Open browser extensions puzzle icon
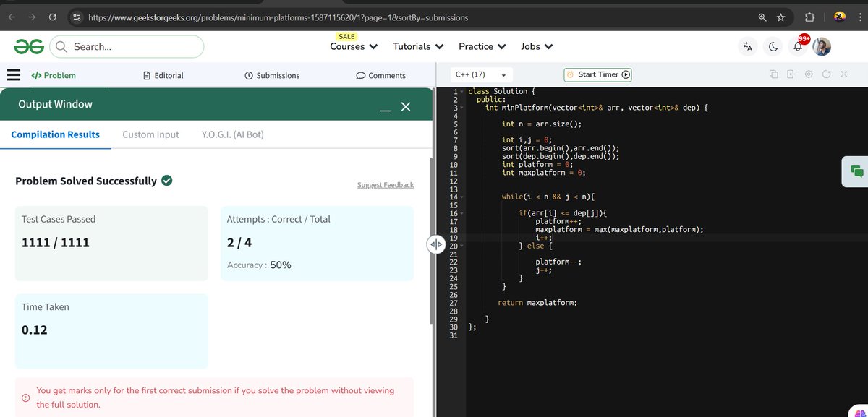 pos(809,17)
